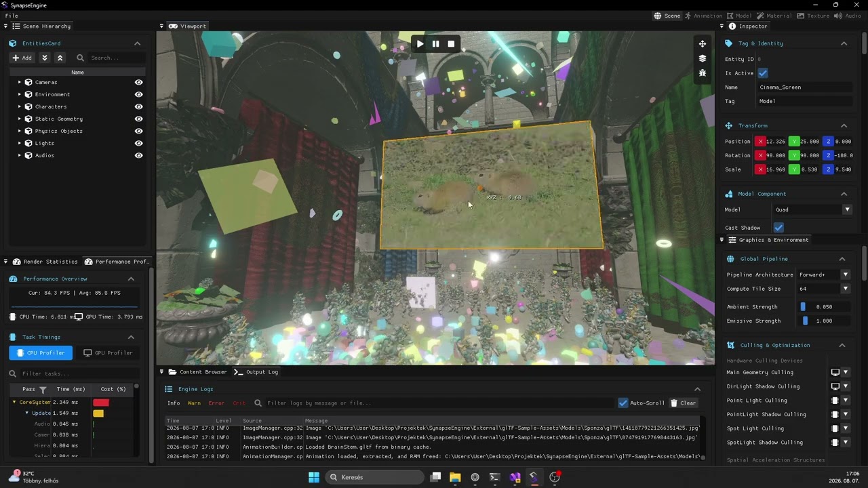Clear the engine logs

[x=684, y=403]
